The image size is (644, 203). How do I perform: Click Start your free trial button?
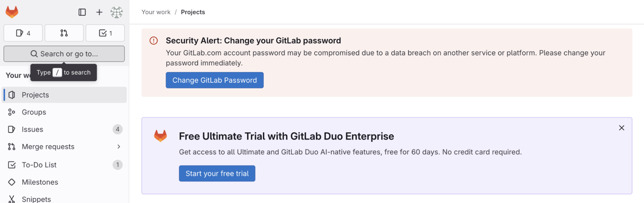(217, 173)
